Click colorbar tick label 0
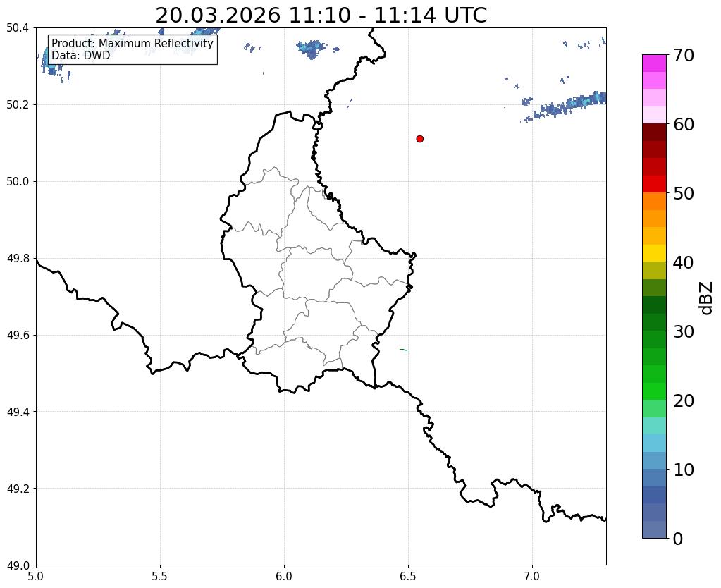 (678, 539)
